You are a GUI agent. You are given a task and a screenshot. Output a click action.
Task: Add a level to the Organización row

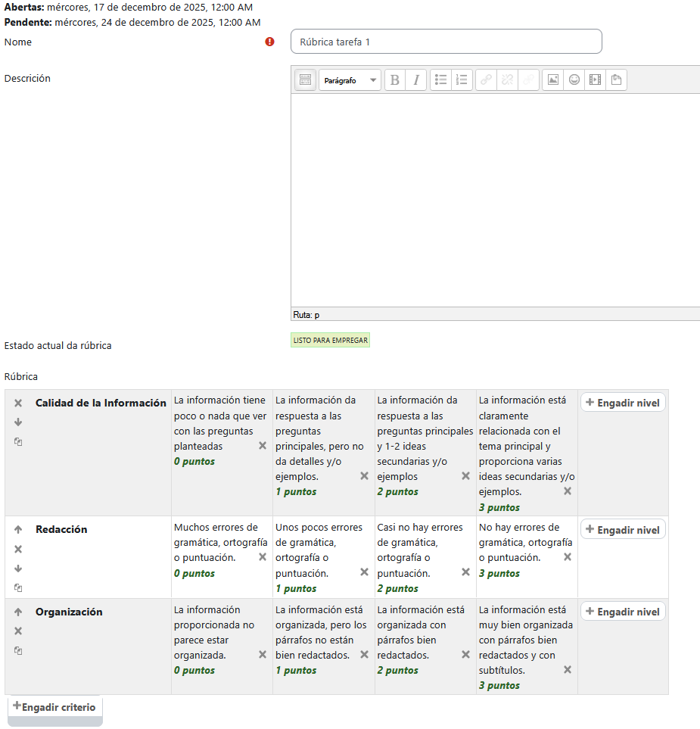pos(623,612)
